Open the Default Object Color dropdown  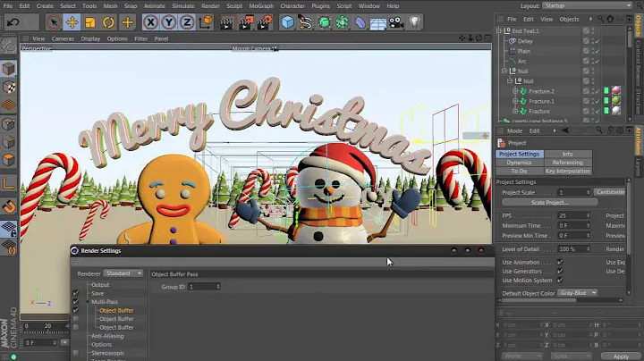coord(578,293)
